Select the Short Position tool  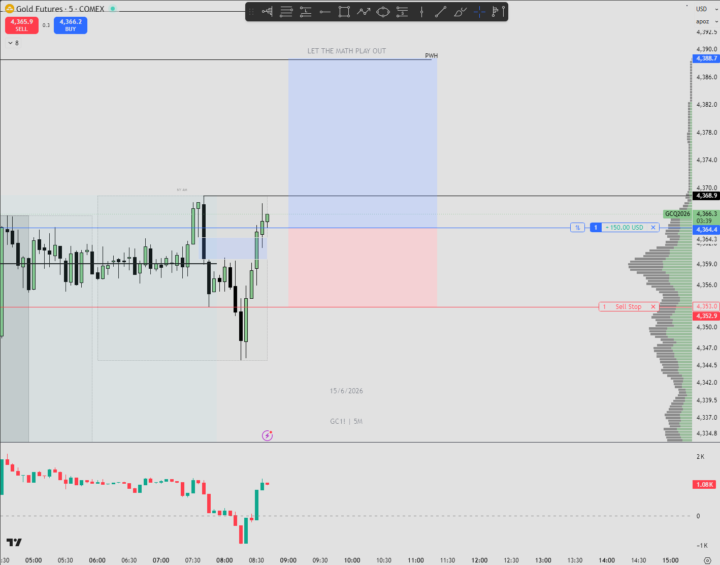click(402, 12)
